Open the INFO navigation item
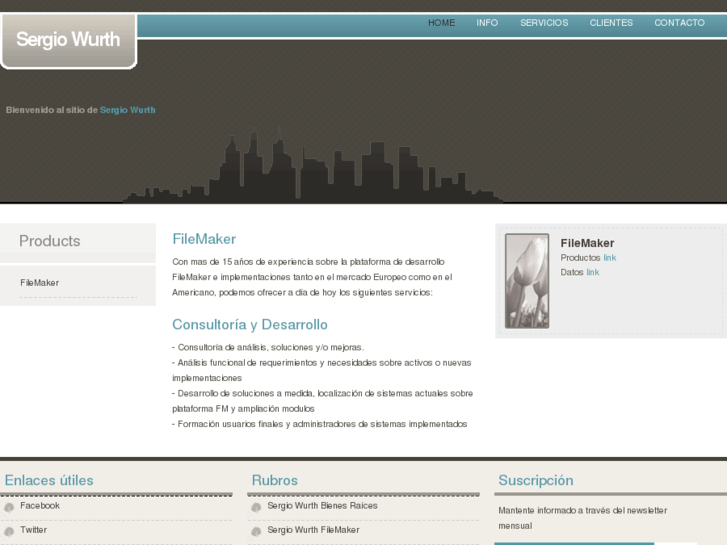The image size is (727, 545). [487, 23]
